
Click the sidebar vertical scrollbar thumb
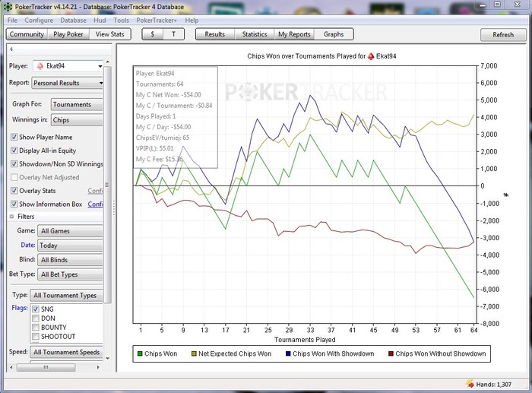(x=108, y=185)
